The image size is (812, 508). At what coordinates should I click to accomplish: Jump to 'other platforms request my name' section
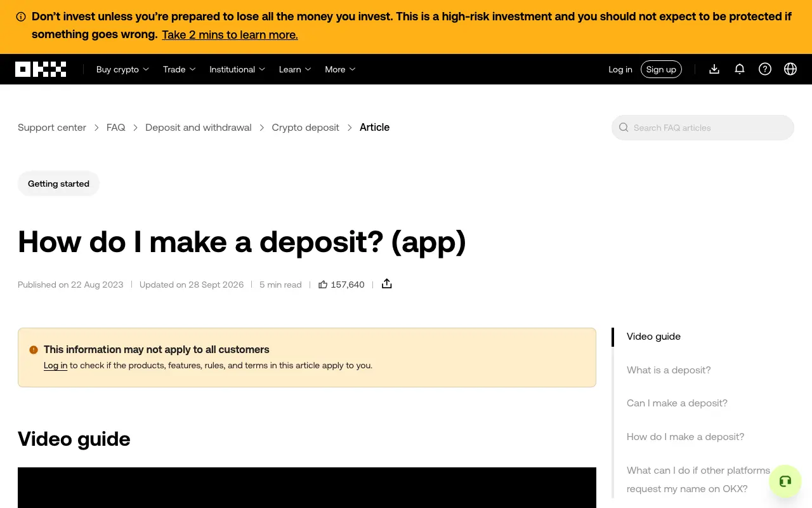pyautogui.click(x=698, y=479)
